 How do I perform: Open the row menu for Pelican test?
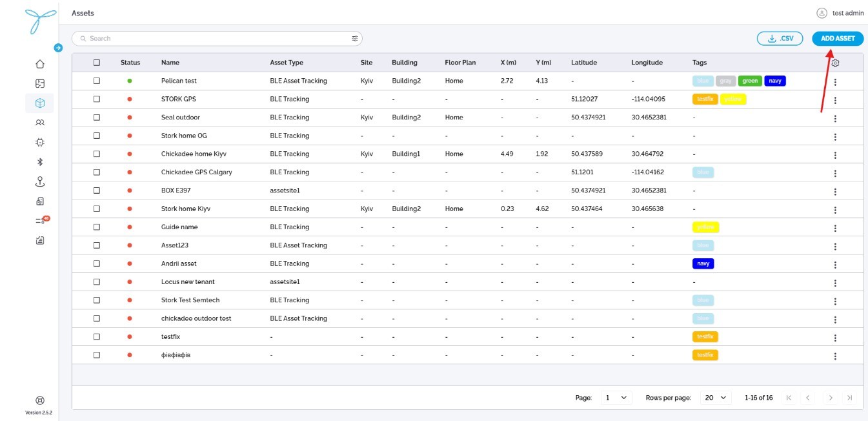pyautogui.click(x=835, y=82)
